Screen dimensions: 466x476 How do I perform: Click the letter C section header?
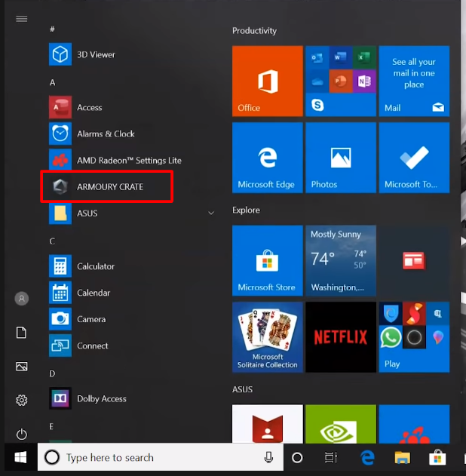point(53,241)
